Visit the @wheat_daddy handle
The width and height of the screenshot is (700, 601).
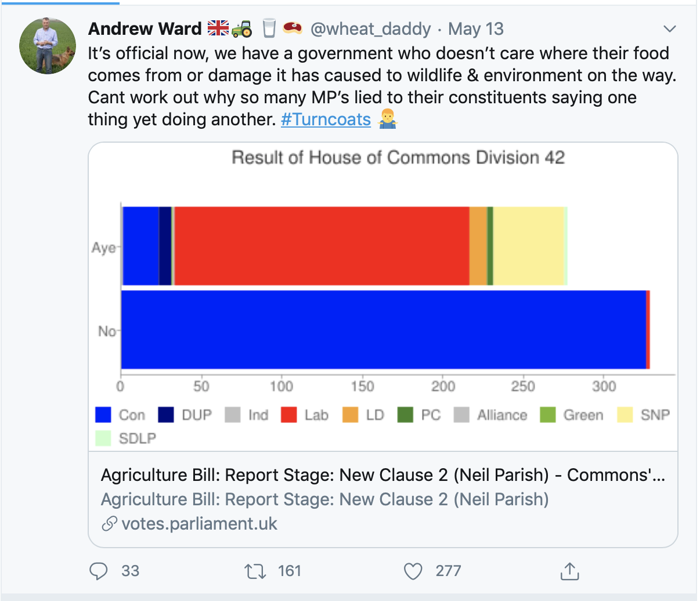[x=370, y=29]
